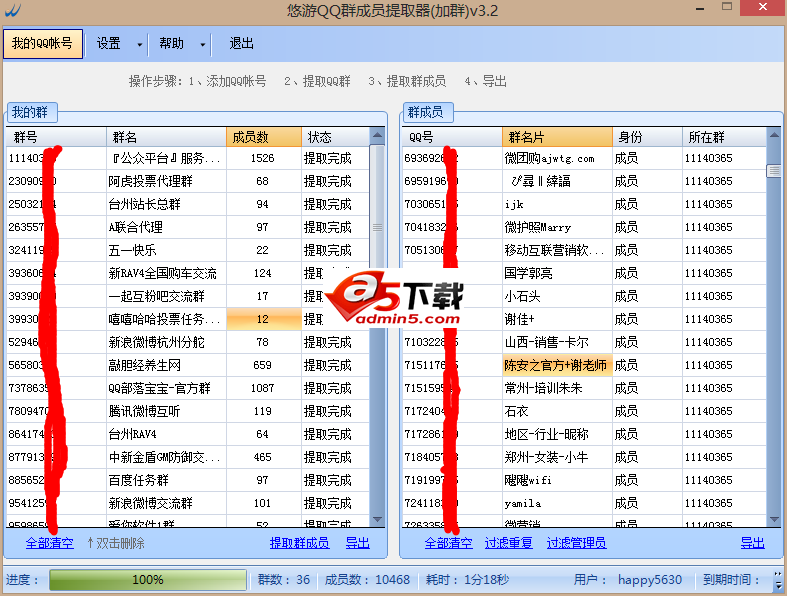The image size is (787, 596).
Task: Open the 设置 menu
Action: (x=109, y=44)
